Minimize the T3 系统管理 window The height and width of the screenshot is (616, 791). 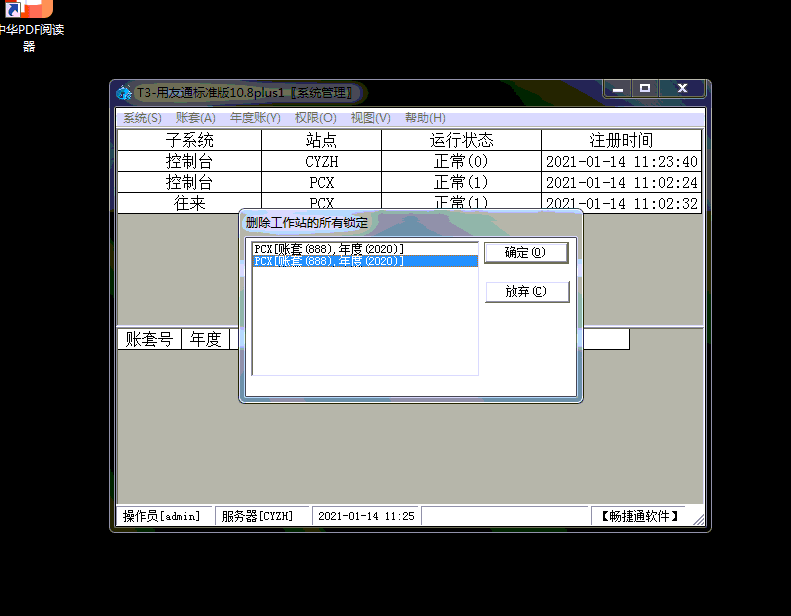coord(618,89)
